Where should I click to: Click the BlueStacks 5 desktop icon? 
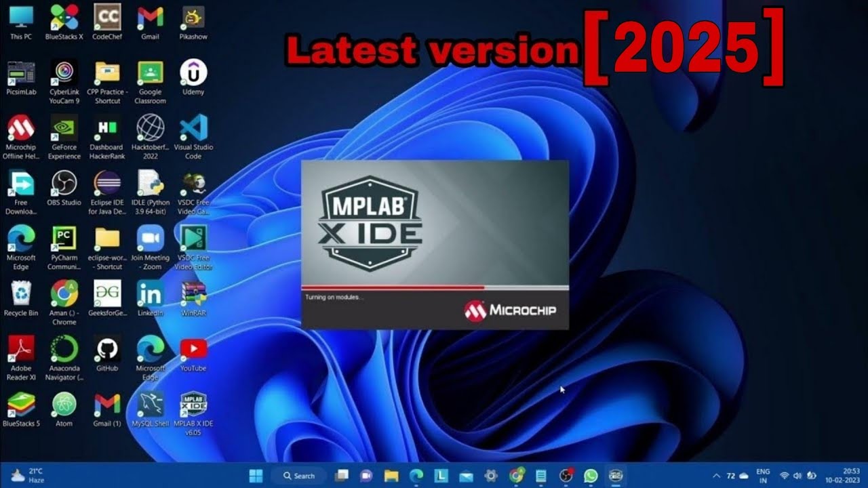[x=21, y=409]
